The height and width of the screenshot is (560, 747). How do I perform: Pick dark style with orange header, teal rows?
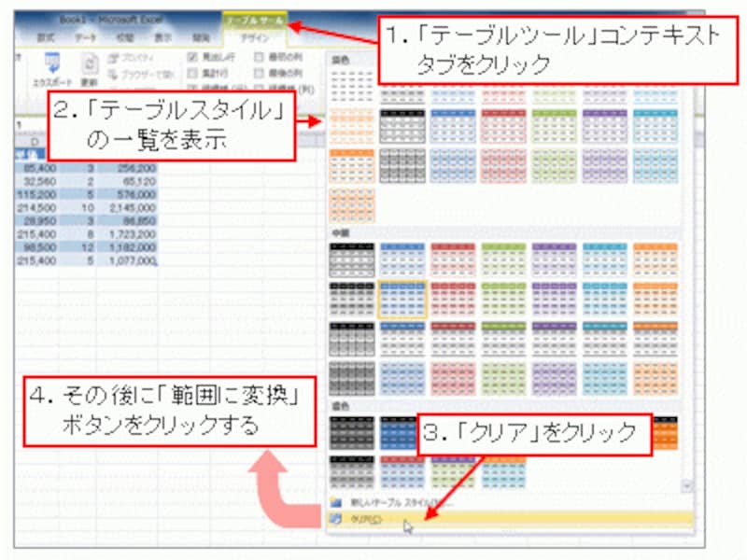tap(503, 472)
